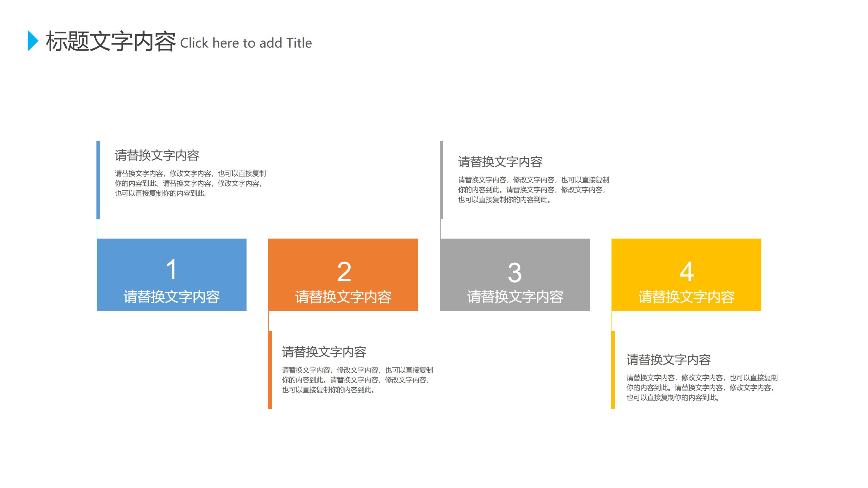Viewport: 868px width, 488px height.
Task: Click heading text beside gray bar
Action: 500,162
